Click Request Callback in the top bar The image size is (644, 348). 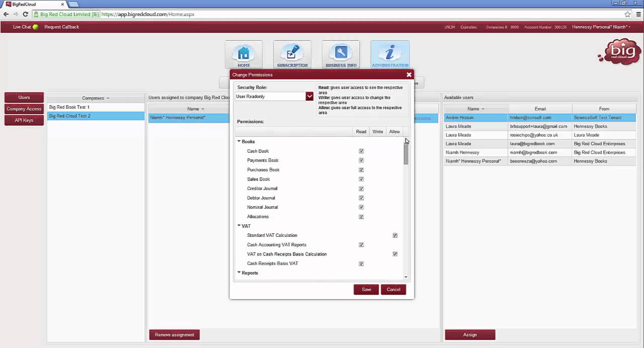pyautogui.click(x=62, y=27)
